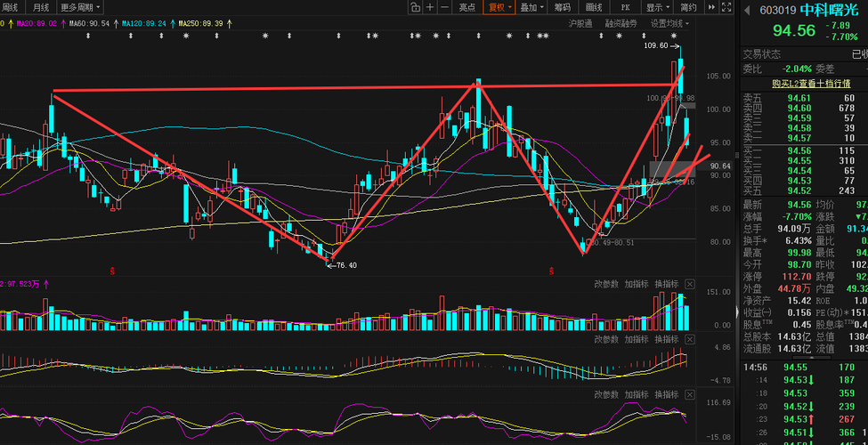Open the 设置均线 moving average settings dropdown

669,23
